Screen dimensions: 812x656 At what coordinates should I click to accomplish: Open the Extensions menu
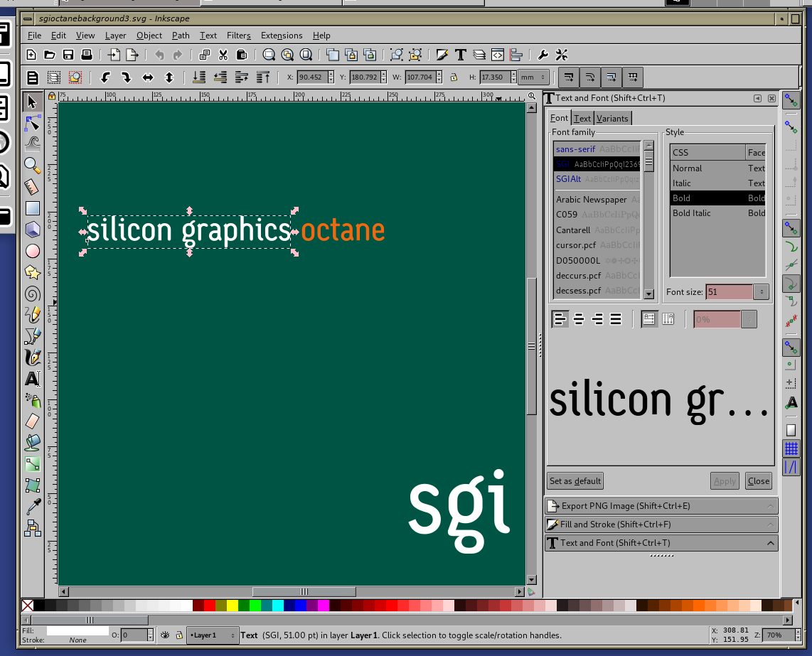(x=282, y=36)
